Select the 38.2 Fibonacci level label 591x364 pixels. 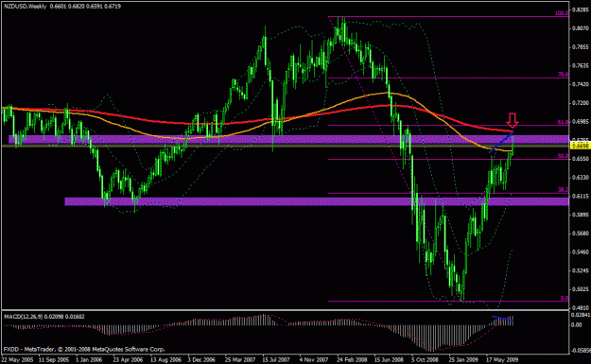tap(563, 190)
